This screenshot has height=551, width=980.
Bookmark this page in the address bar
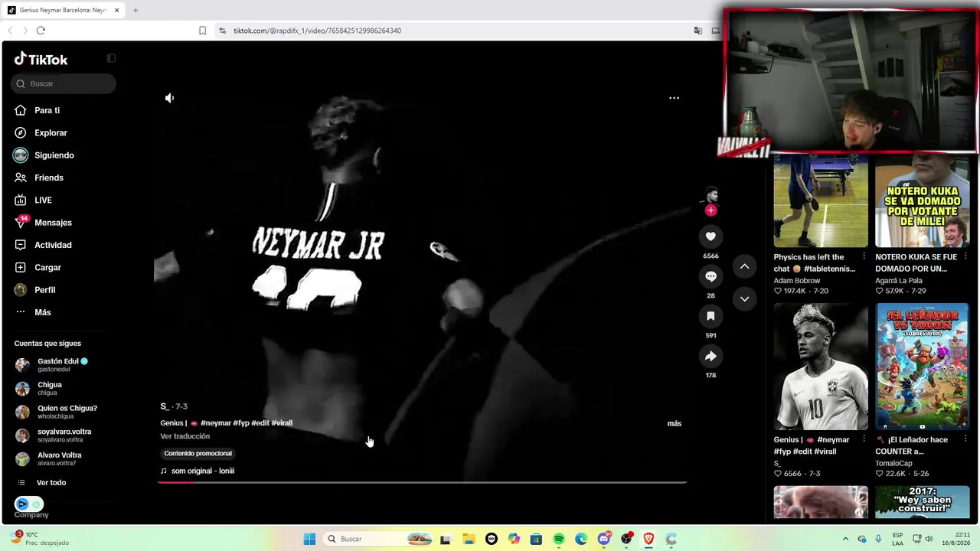point(202,31)
